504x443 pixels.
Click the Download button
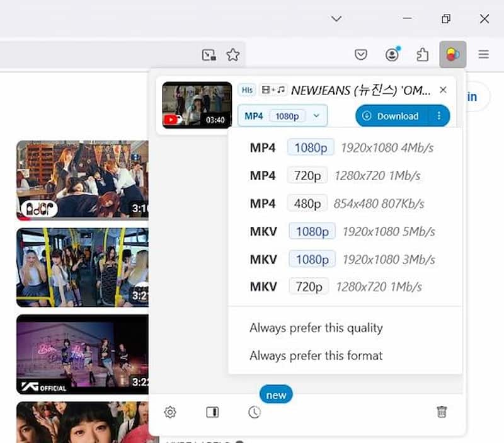[x=392, y=116]
